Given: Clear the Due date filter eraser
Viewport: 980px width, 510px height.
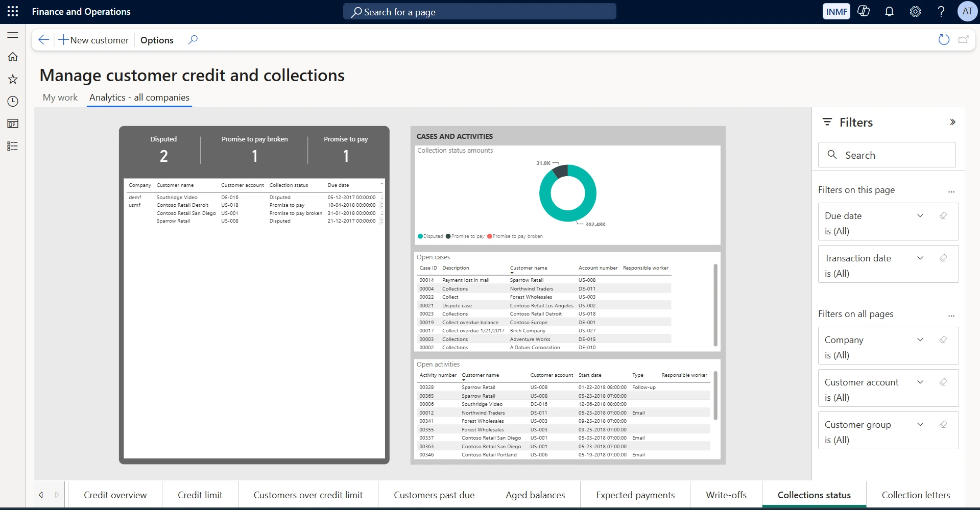Looking at the screenshot, I should [943, 215].
